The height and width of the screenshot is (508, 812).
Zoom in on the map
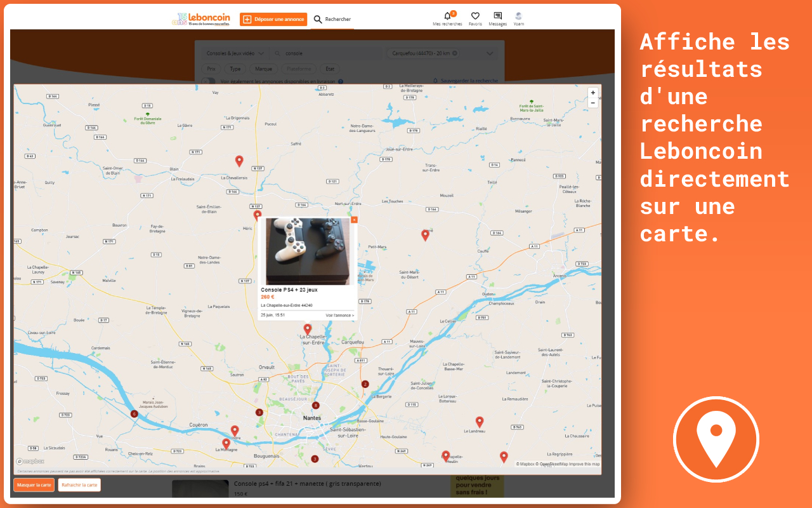593,93
